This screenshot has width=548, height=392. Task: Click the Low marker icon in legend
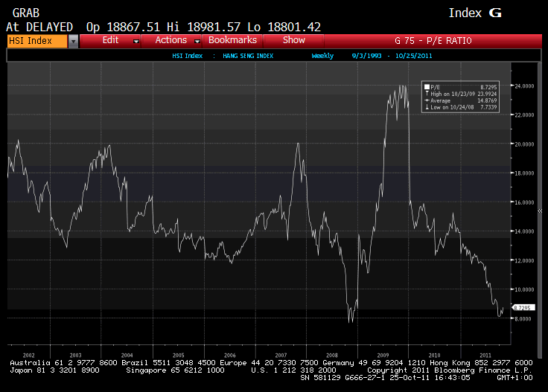pyautogui.click(x=427, y=107)
